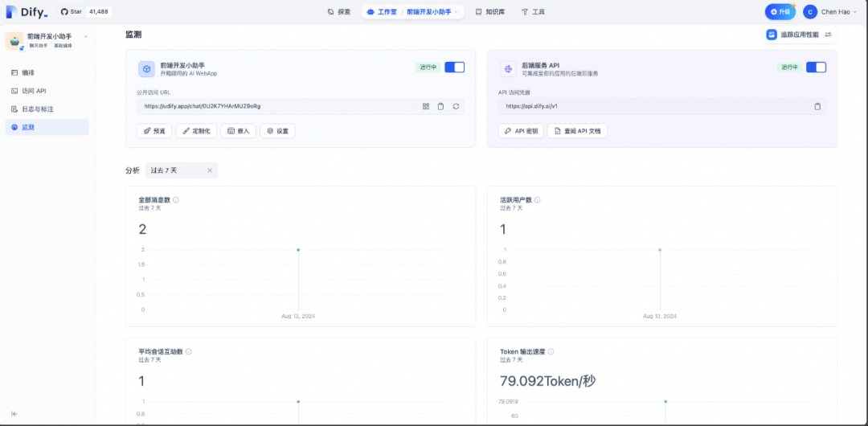Click the tracing settings slider icon

(x=828, y=35)
